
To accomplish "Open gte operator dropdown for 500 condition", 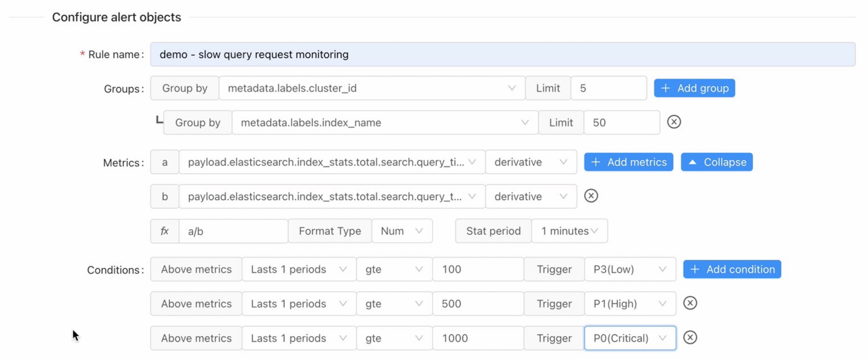I will coord(394,304).
